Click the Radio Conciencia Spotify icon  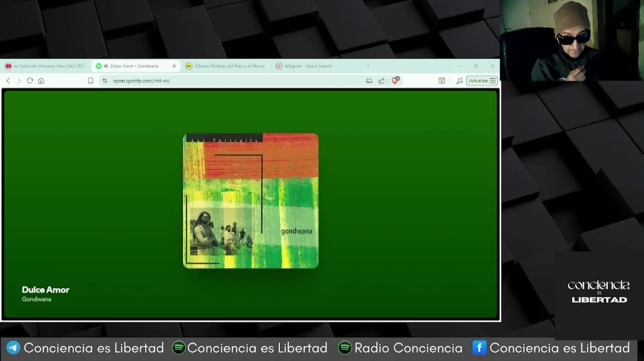(345, 347)
